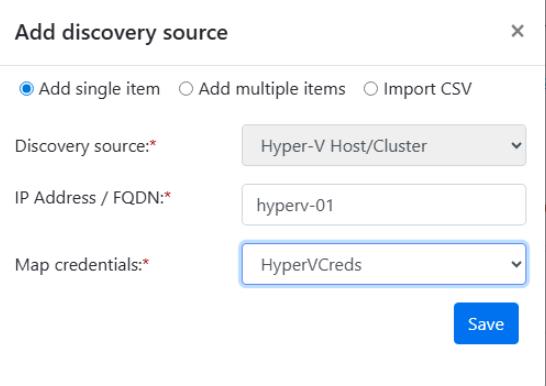Click the chevron arrow on HyperVCreds dropdown
546x386 pixels.
pos(516,264)
